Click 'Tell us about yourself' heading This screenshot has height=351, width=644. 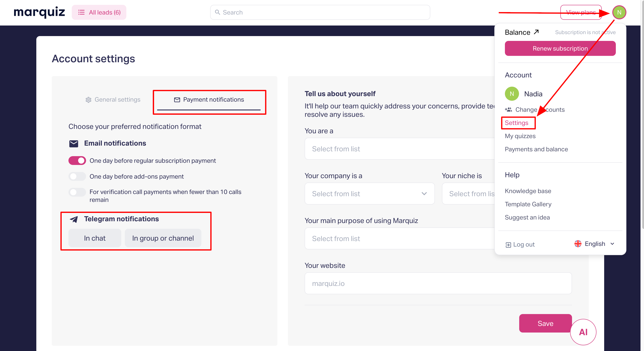(x=340, y=94)
